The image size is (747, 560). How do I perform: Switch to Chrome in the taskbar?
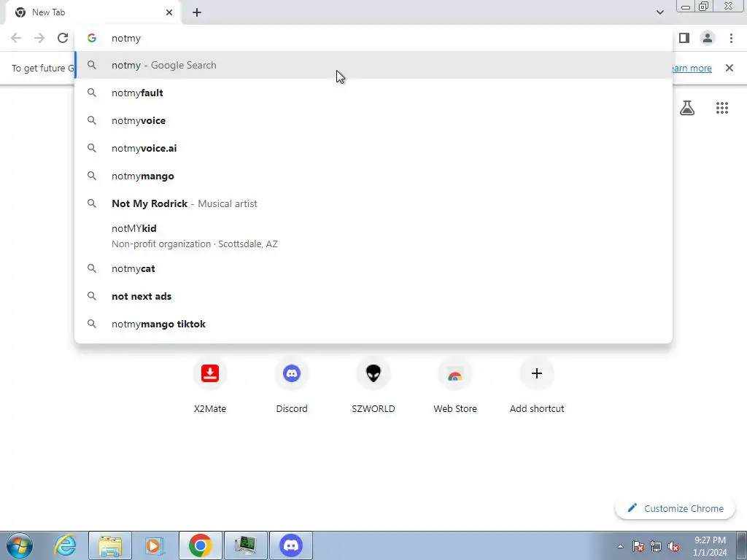tap(201, 545)
